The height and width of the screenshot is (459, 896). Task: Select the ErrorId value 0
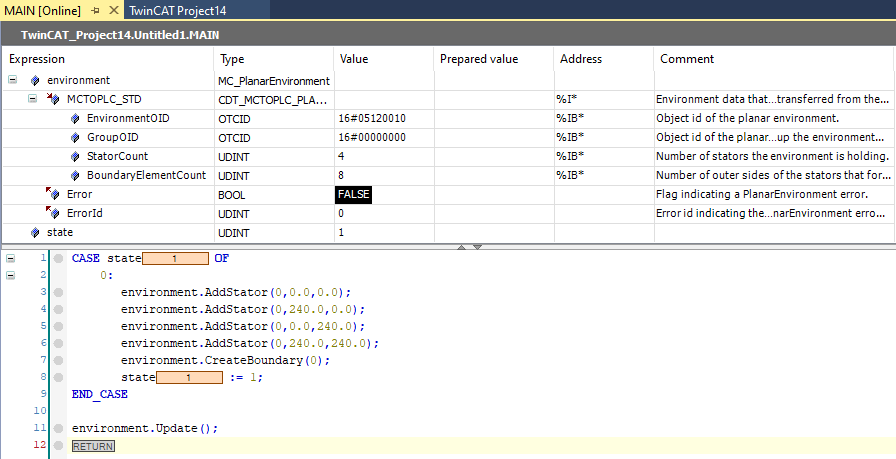[x=341, y=213]
